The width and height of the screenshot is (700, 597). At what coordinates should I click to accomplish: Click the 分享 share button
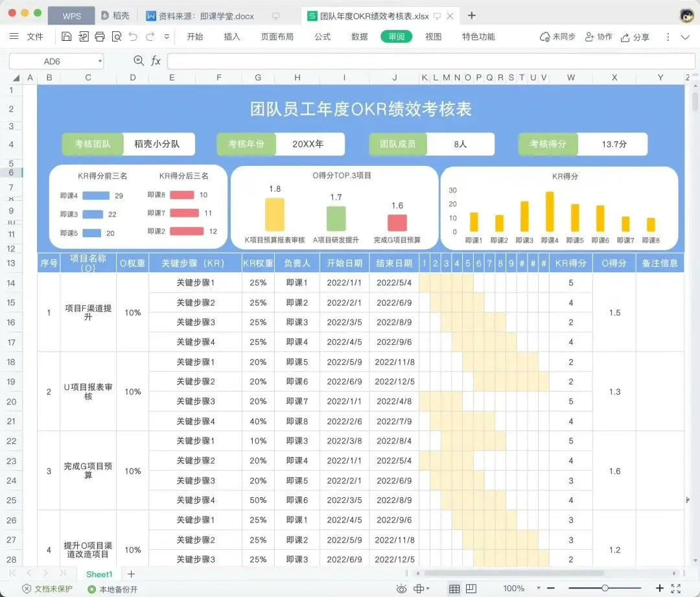635,37
